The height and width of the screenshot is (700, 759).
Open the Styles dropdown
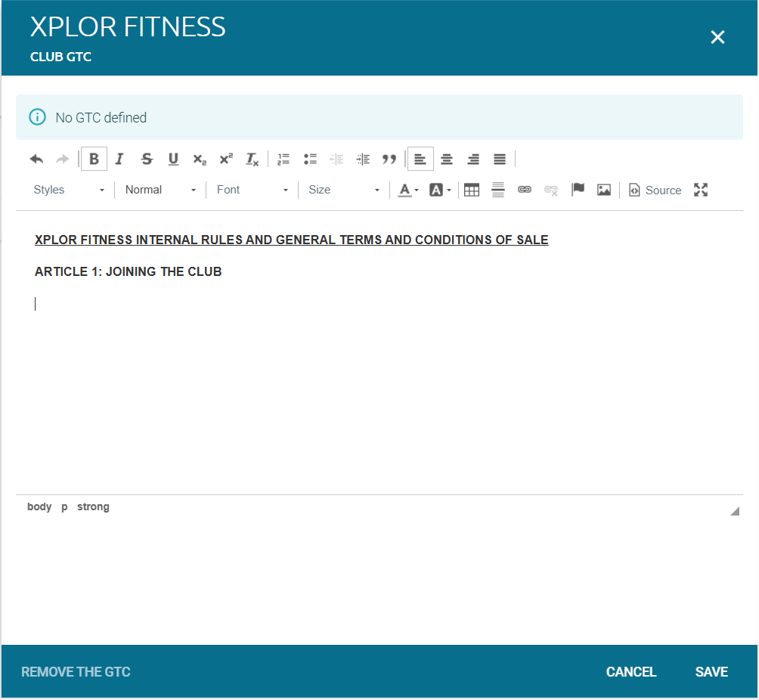coord(69,190)
